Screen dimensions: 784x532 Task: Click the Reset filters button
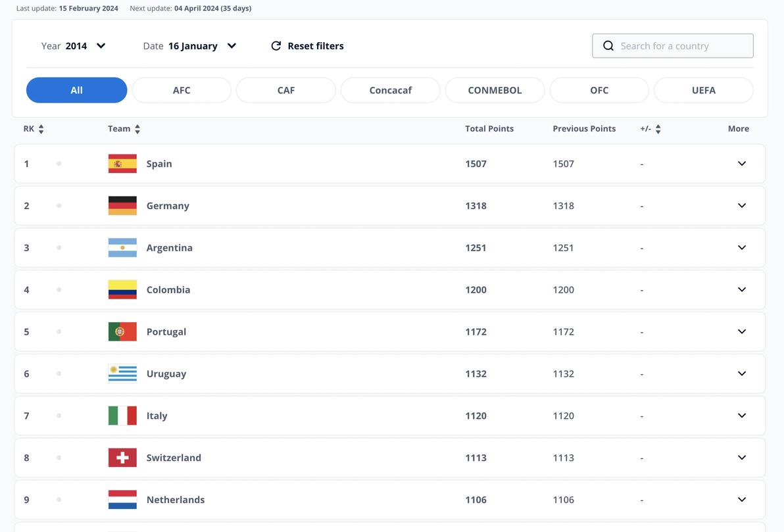307,46
